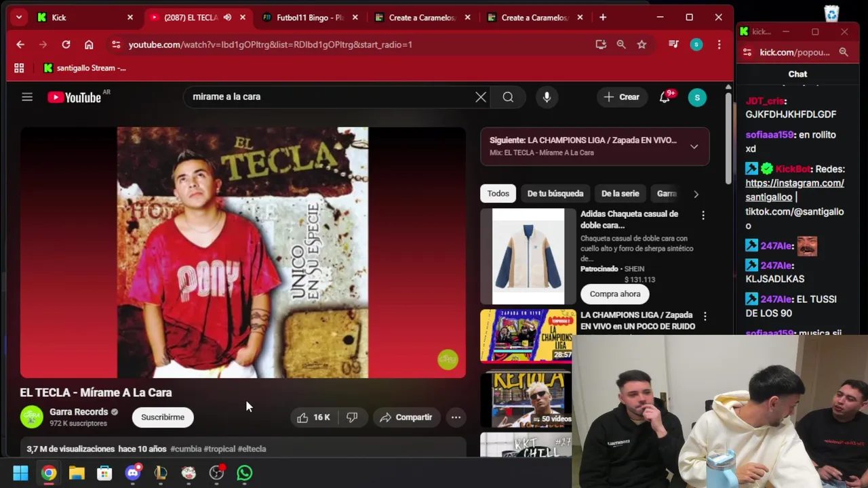The image size is (868, 488).
Task: Open Chrome three-dot menu
Action: pos(719,44)
